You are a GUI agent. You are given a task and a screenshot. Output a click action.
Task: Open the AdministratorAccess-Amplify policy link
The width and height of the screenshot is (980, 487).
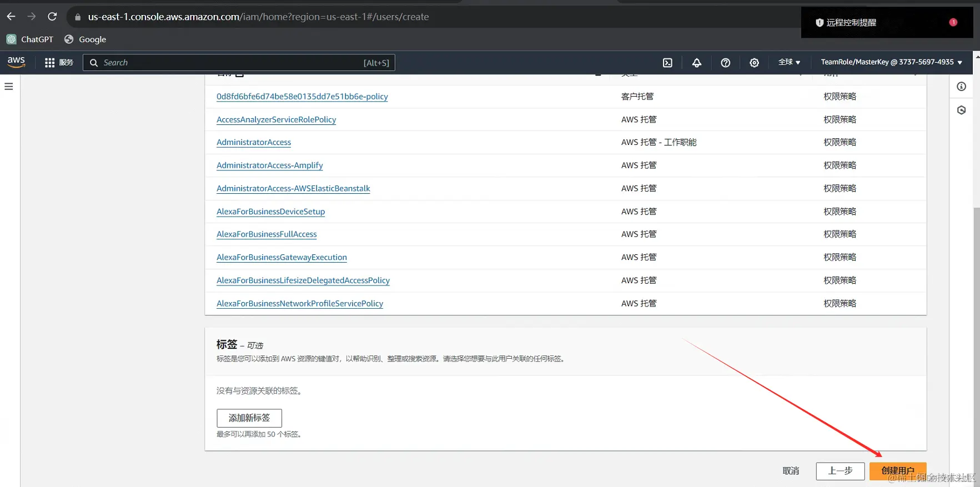pos(269,165)
